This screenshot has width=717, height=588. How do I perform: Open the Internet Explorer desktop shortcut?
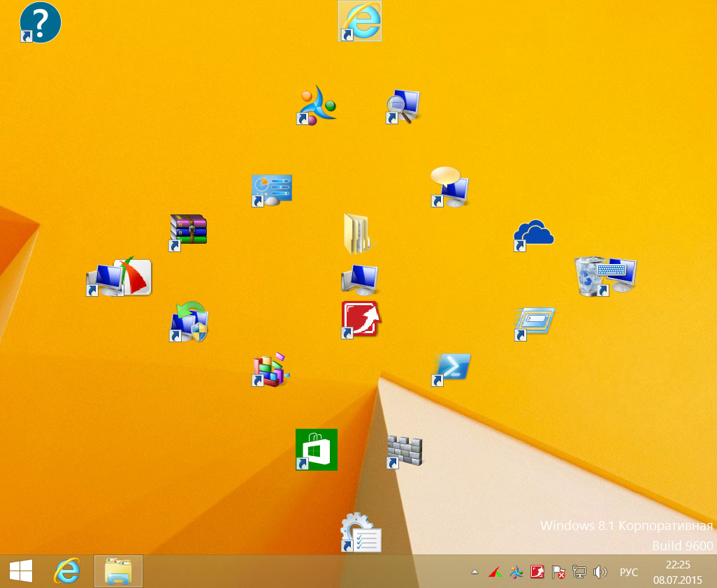click(360, 21)
